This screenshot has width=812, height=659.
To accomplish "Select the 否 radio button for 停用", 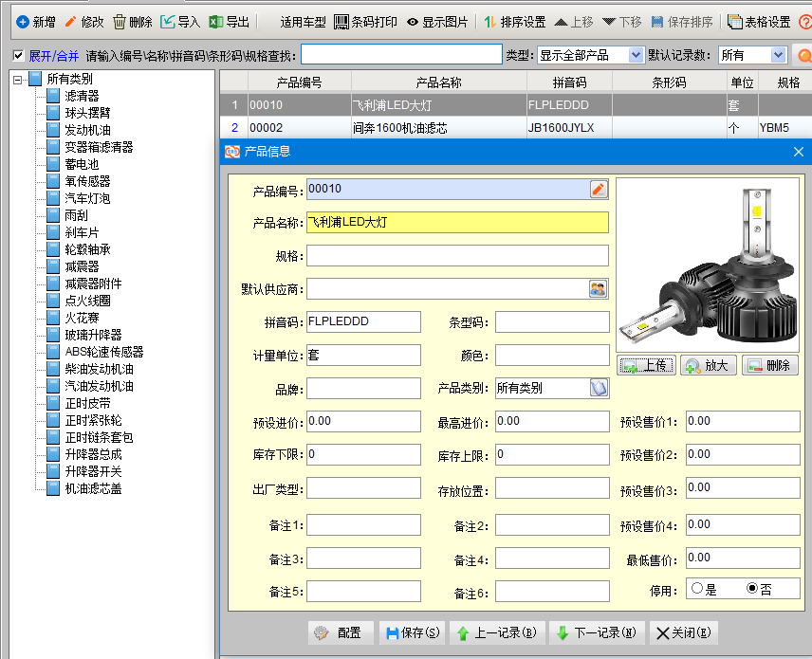I will 752,589.
